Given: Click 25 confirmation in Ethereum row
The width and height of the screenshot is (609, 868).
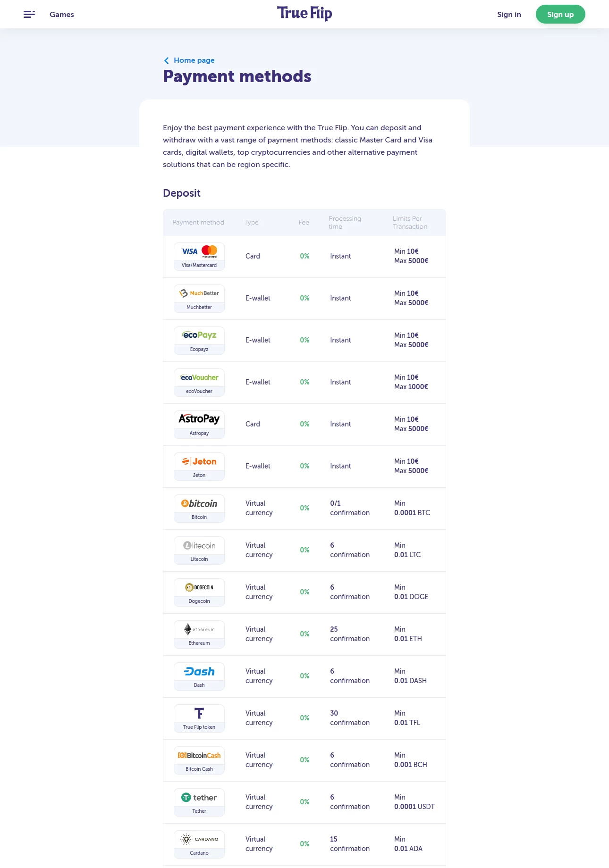Looking at the screenshot, I should 350,634.
